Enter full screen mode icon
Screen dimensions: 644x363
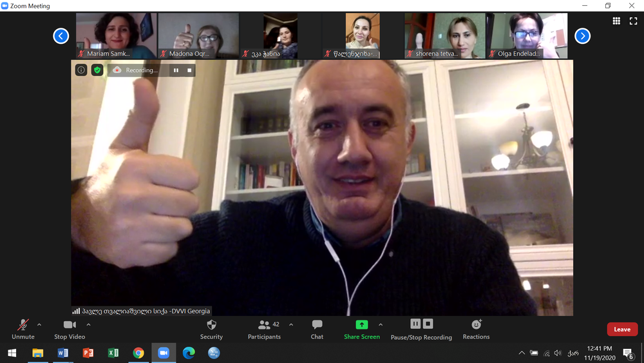(x=632, y=21)
